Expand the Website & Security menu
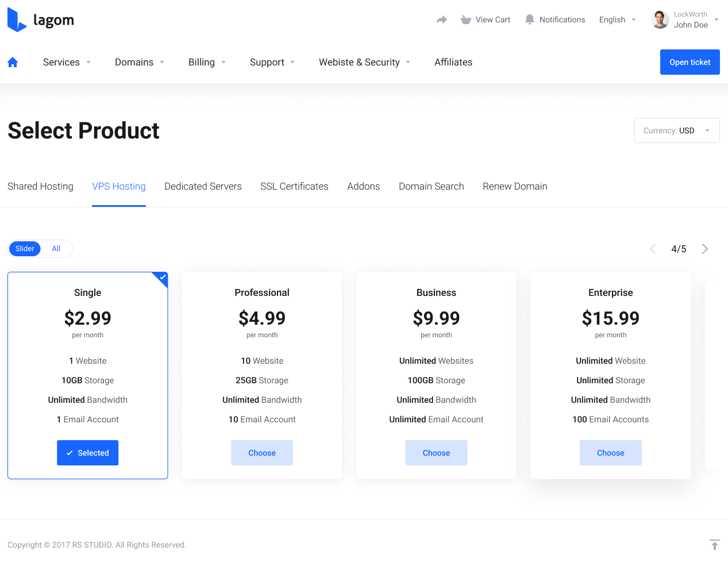 (x=365, y=62)
